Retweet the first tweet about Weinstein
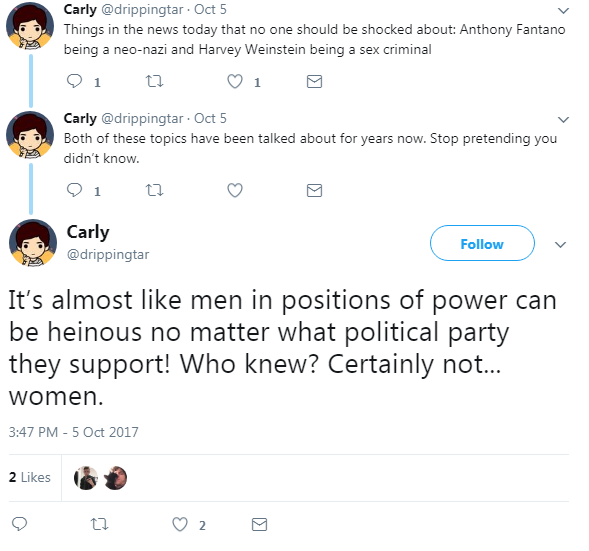Image resolution: width=589 pixels, height=551 pixels. tap(154, 81)
